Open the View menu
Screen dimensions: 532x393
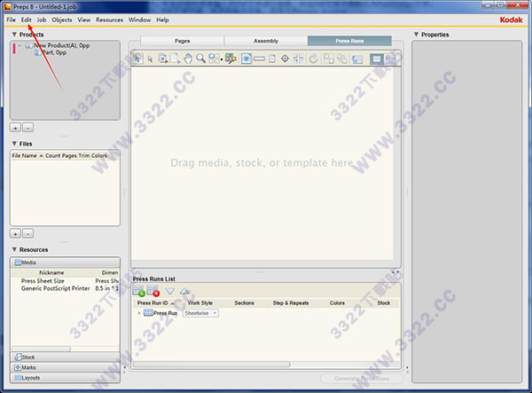pyautogui.click(x=84, y=20)
